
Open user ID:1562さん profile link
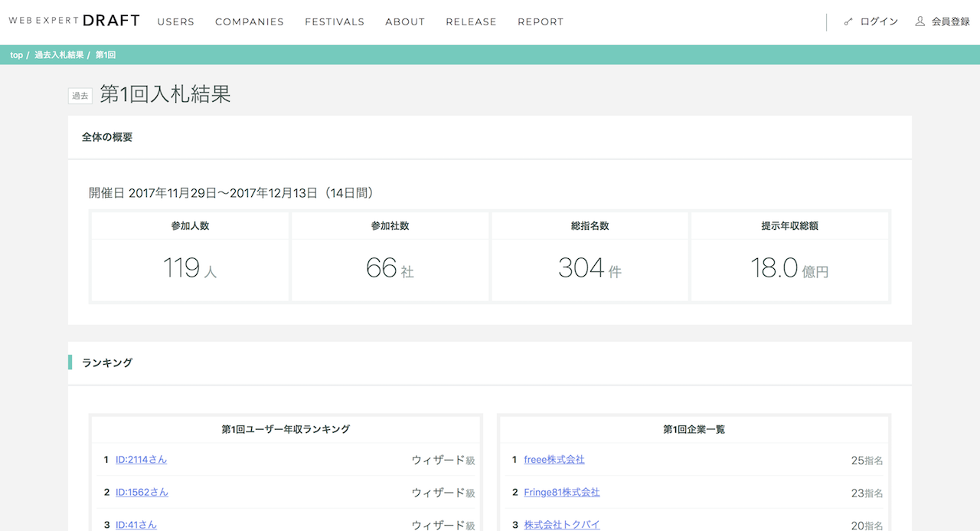coord(142,493)
